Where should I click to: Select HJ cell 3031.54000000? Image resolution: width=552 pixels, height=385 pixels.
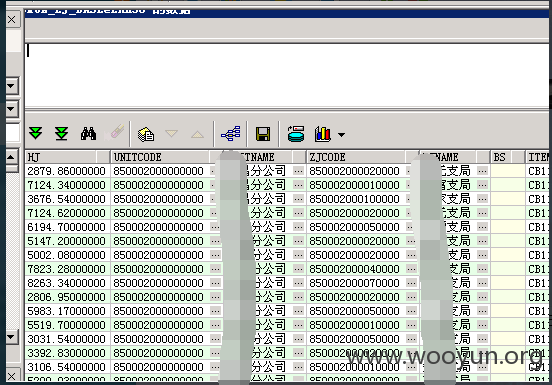pyautogui.click(x=67, y=339)
